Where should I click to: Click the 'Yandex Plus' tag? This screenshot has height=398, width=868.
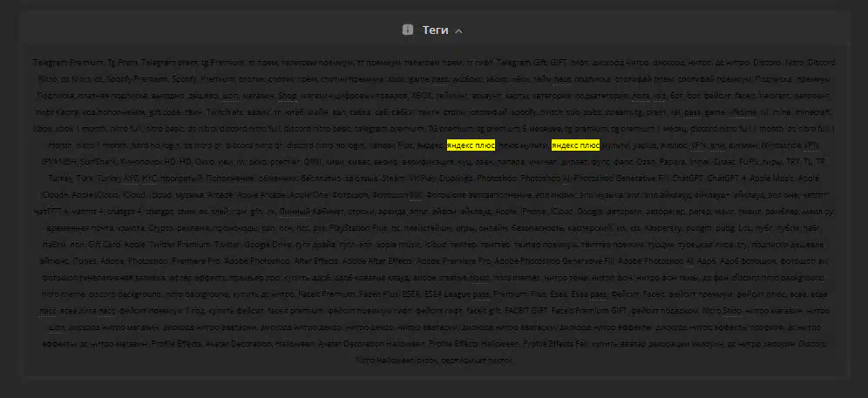pyautogui.click(x=392, y=145)
